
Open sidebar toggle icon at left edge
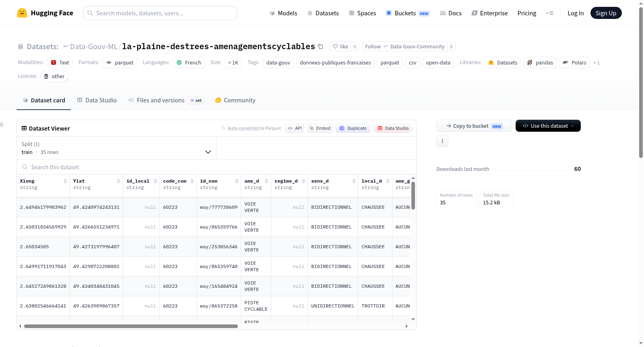click(2, 125)
